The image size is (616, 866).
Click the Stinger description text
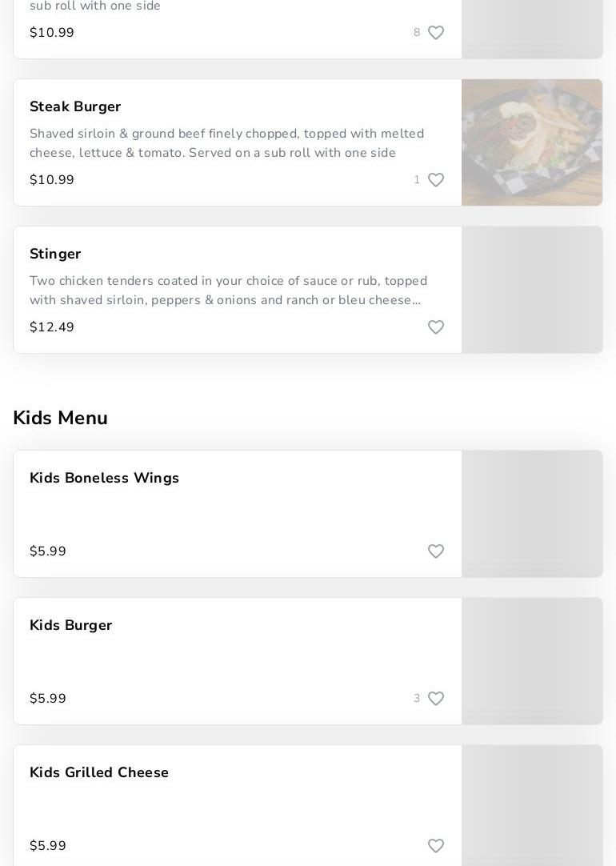pyautogui.click(x=229, y=291)
